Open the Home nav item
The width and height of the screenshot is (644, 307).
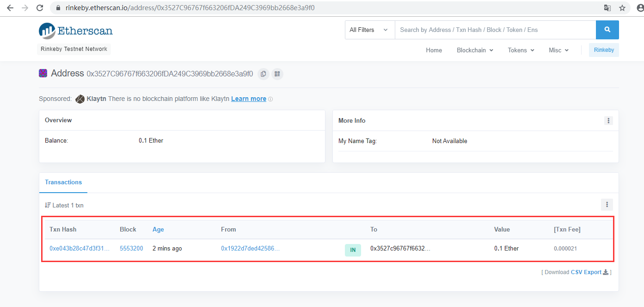[x=434, y=50]
